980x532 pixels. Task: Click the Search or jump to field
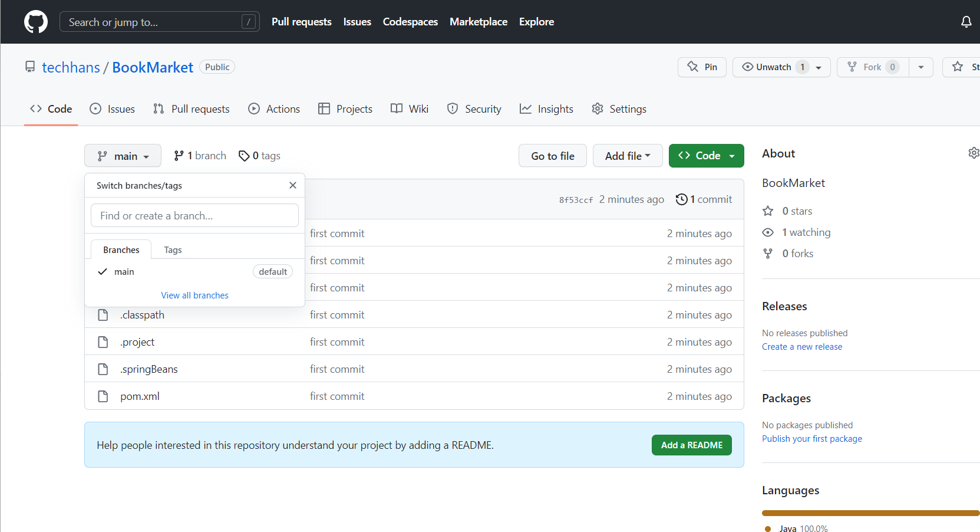160,22
